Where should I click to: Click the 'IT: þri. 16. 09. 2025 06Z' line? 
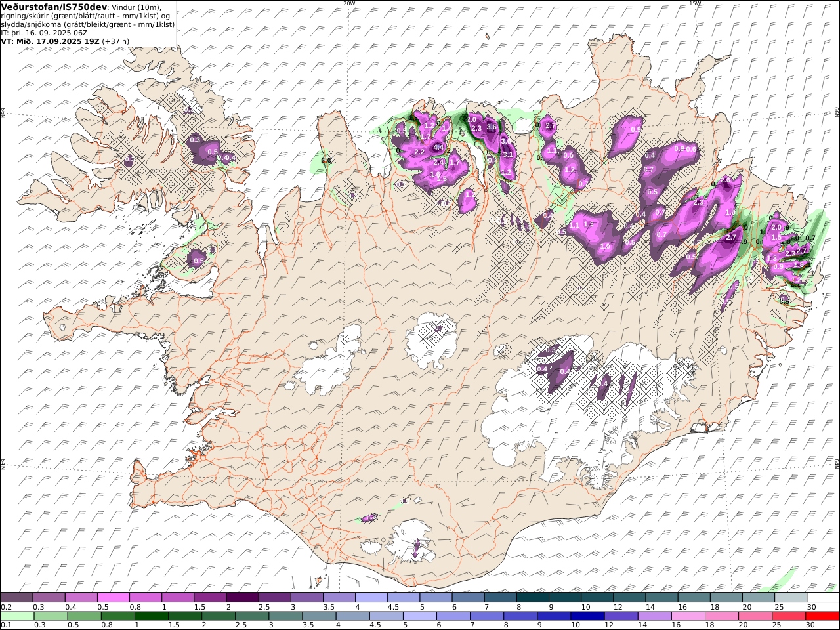(x=44, y=32)
